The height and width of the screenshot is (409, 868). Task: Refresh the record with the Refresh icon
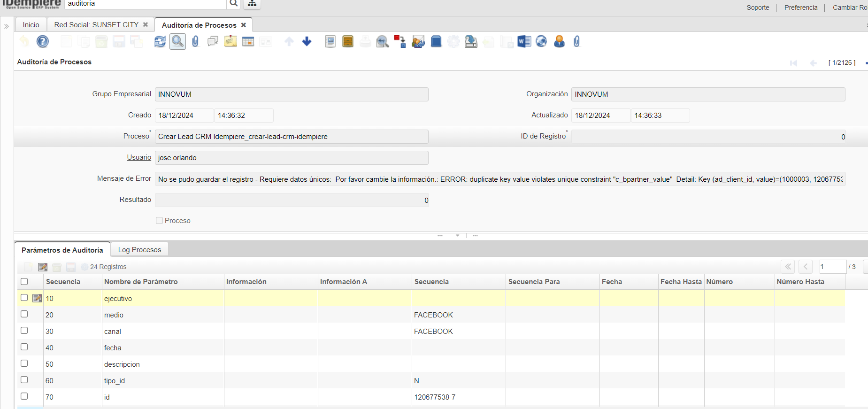click(160, 42)
